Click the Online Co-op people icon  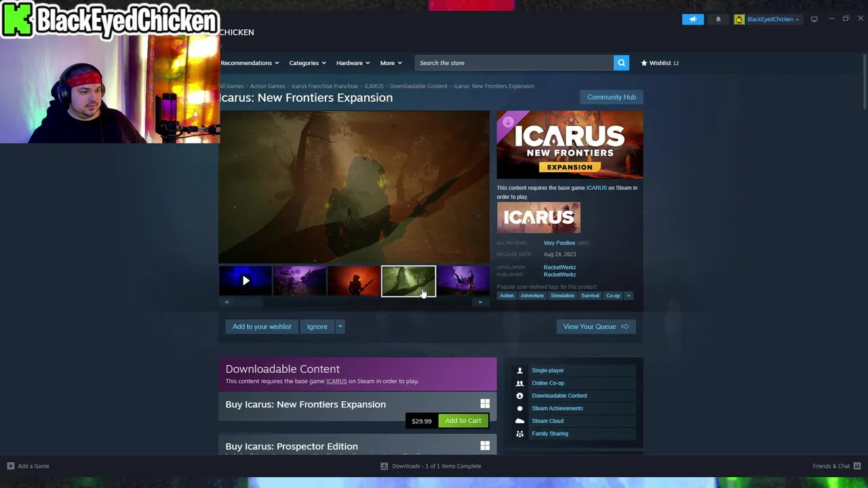(520, 383)
